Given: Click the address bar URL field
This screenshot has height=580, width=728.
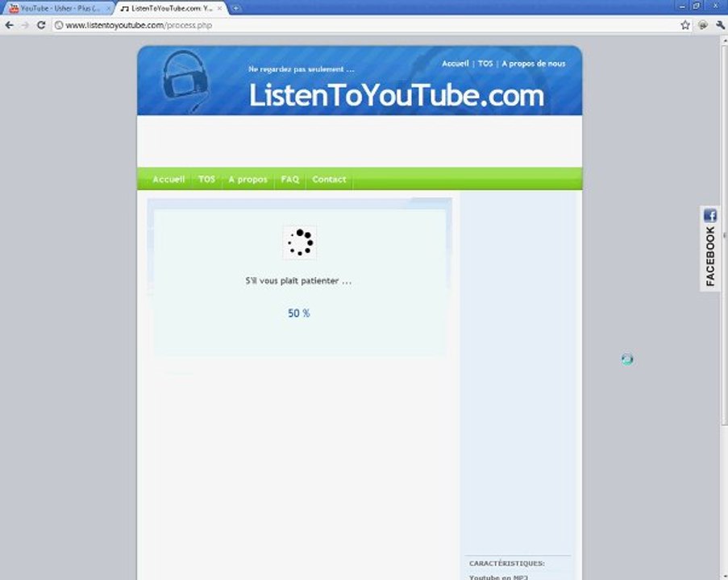Looking at the screenshot, I should coord(367,25).
